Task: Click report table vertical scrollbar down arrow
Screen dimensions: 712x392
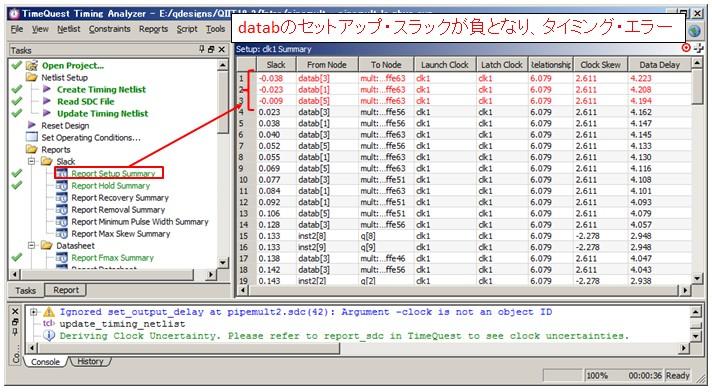Action: [x=697, y=278]
